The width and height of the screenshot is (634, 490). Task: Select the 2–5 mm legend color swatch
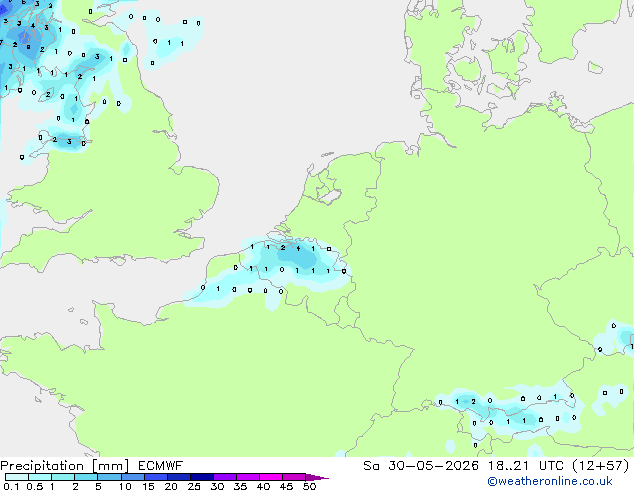pyautogui.click(x=86, y=477)
